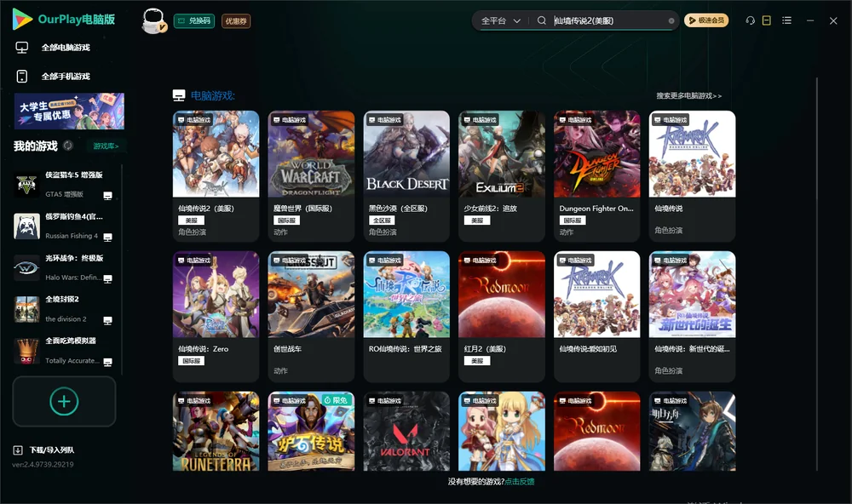Open the main menu list icon

[x=786, y=20]
